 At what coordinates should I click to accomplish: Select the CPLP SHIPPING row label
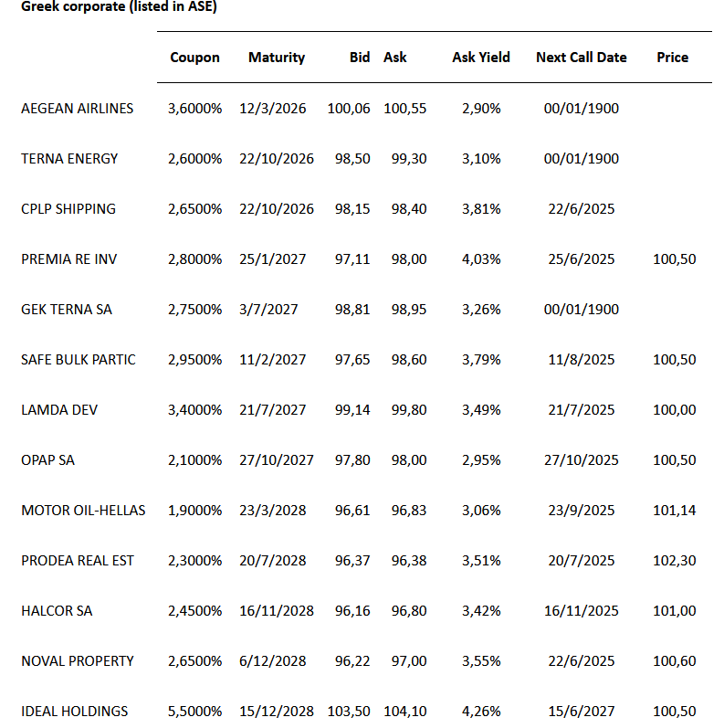click(x=68, y=208)
